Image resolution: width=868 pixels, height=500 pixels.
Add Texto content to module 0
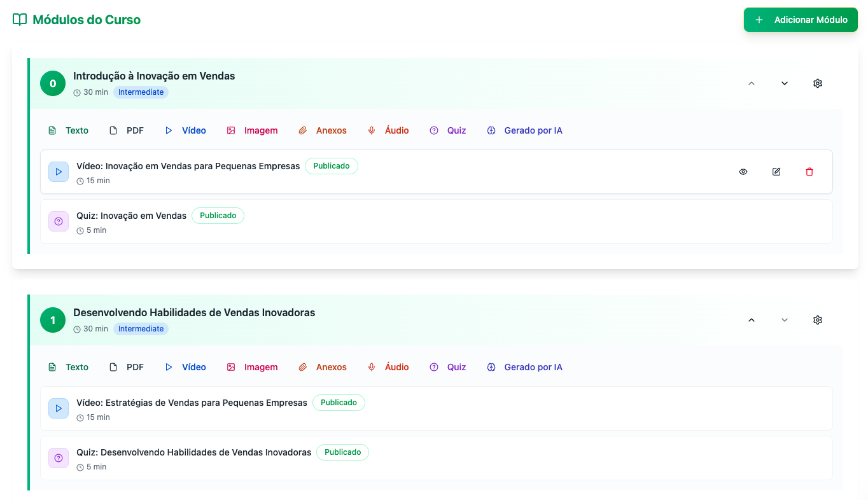pyautogui.click(x=69, y=130)
